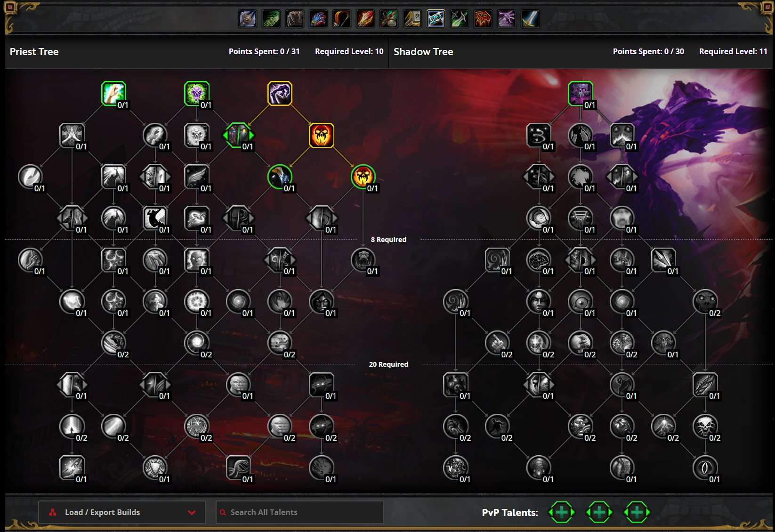Click the "PvP Talents:" label

click(x=510, y=513)
